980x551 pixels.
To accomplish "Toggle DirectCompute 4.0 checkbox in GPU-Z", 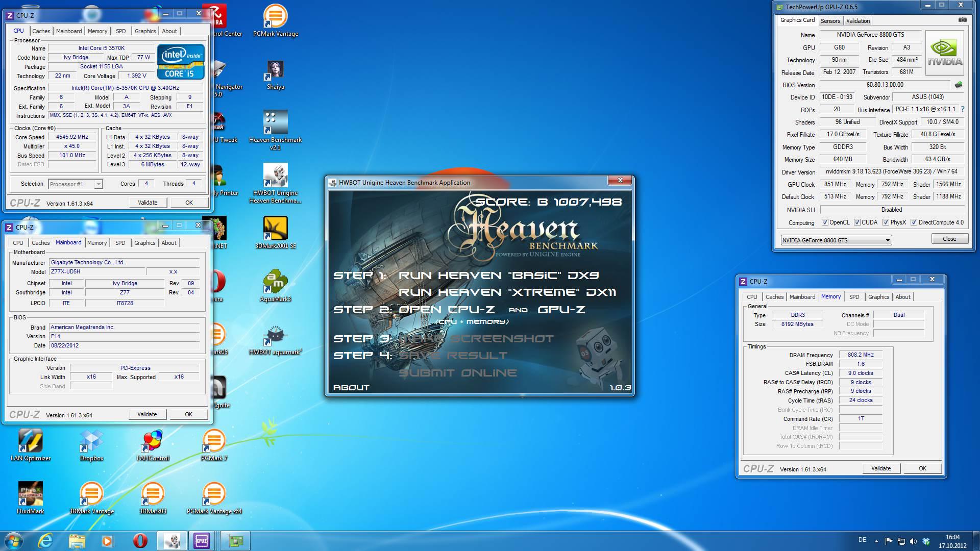I will [914, 222].
